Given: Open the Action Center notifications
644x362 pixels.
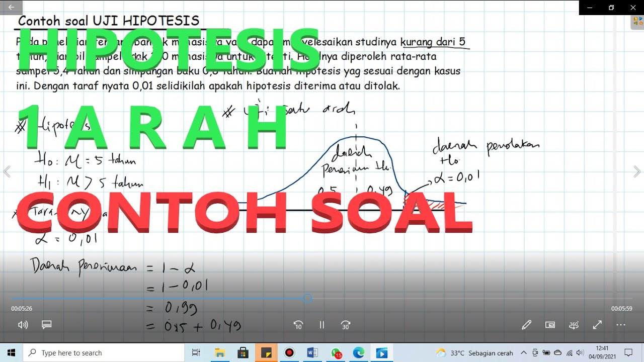Looking at the screenshot, I should coord(628,353).
